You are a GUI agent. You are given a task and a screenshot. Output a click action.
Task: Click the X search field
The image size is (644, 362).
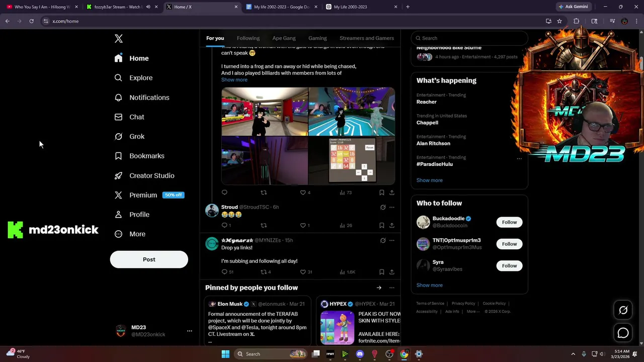click(x=469, y=38)
